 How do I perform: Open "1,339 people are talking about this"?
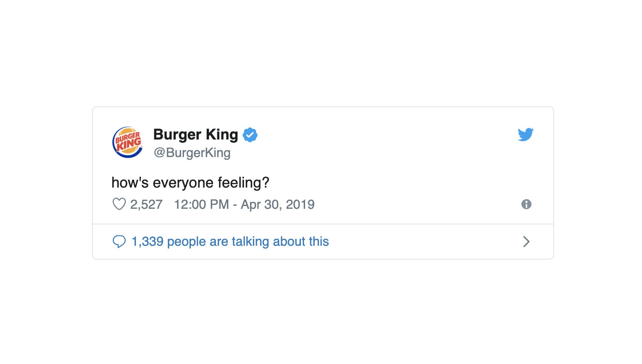[x=230, y=242]
